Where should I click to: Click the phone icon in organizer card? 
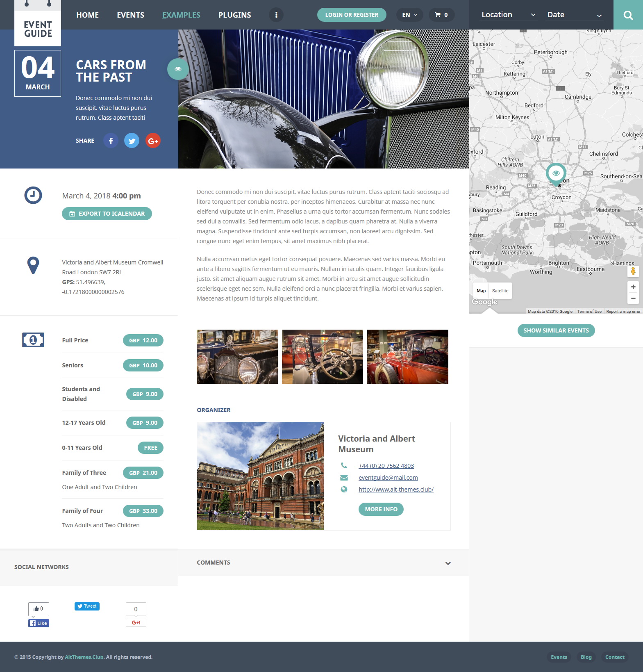[x=344, y=466]
